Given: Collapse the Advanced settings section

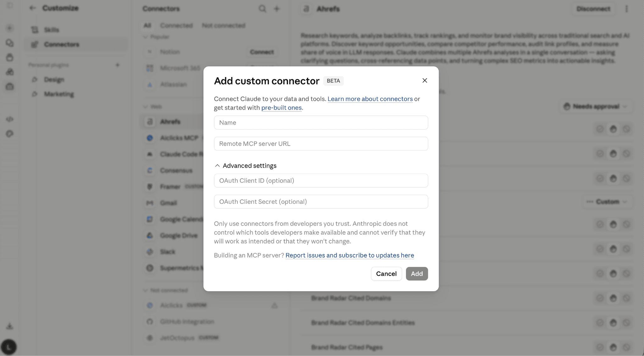Looking at the screenshot, I should [x=246, y=166].
